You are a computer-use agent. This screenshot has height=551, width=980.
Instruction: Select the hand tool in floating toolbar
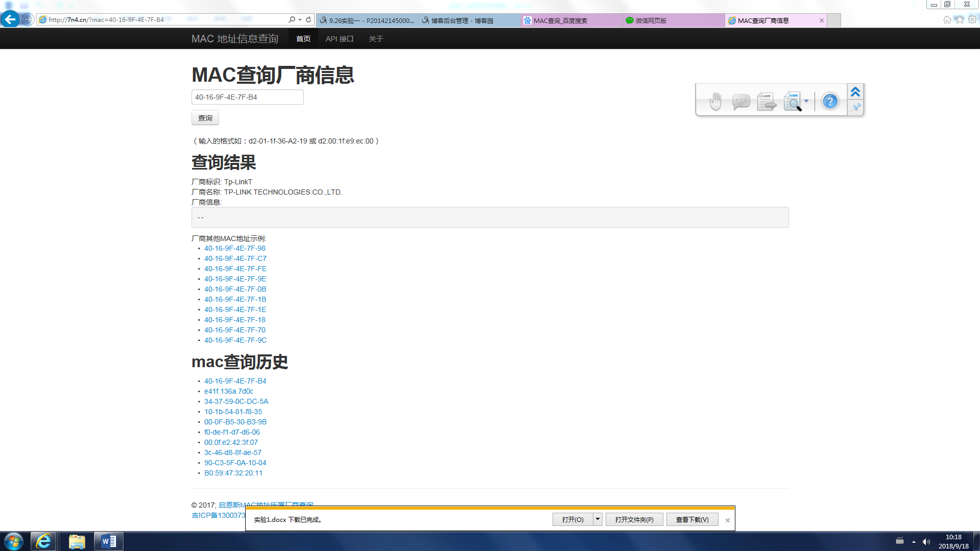[715, 101]
